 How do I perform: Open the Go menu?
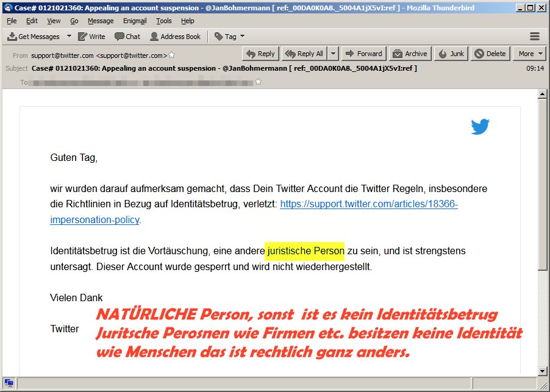pos(74,21)
